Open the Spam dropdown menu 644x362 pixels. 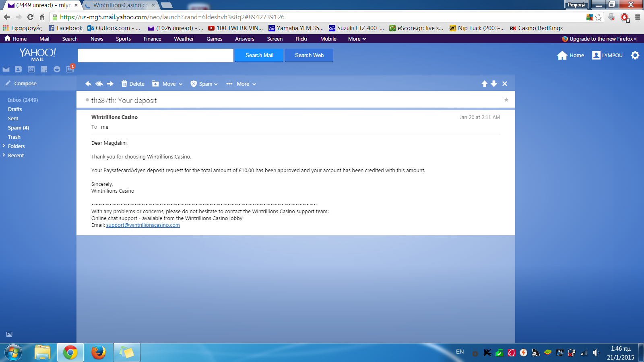click(204, 84)
